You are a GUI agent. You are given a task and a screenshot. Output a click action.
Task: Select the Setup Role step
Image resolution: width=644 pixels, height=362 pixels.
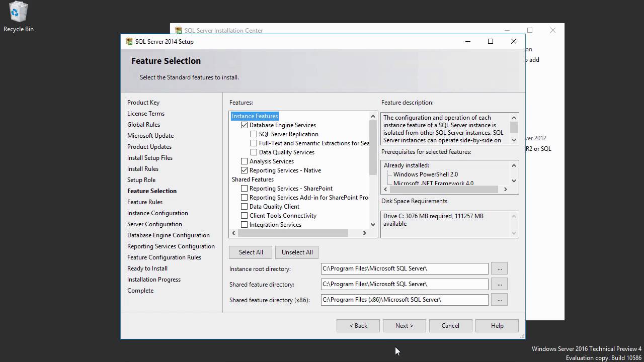[141, 180]
